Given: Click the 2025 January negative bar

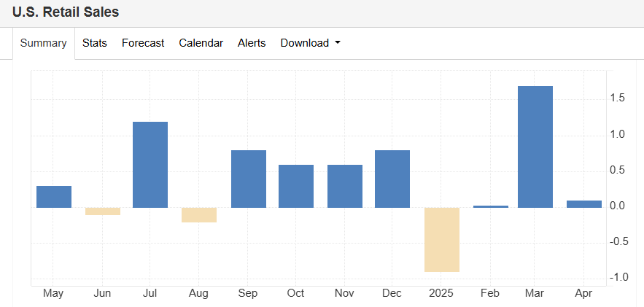Looking at the screenshot, I should [442, 240].
